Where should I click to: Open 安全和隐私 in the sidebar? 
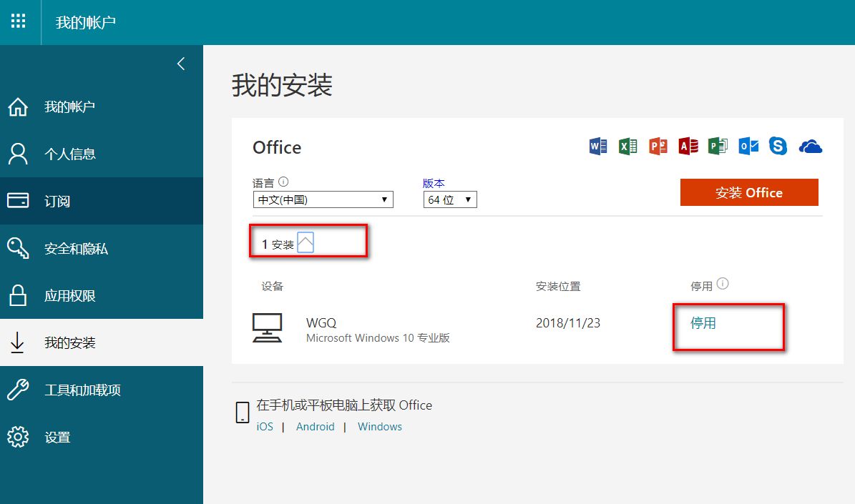[102, 248]
